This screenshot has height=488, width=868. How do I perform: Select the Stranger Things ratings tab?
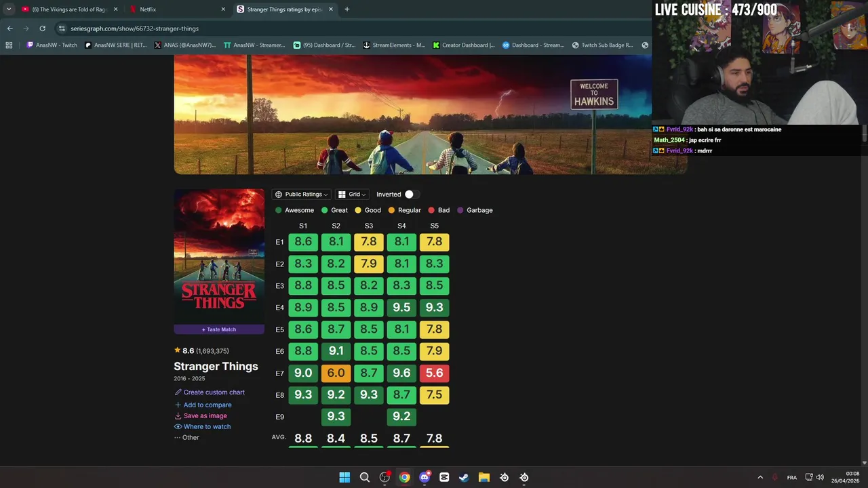285,9
